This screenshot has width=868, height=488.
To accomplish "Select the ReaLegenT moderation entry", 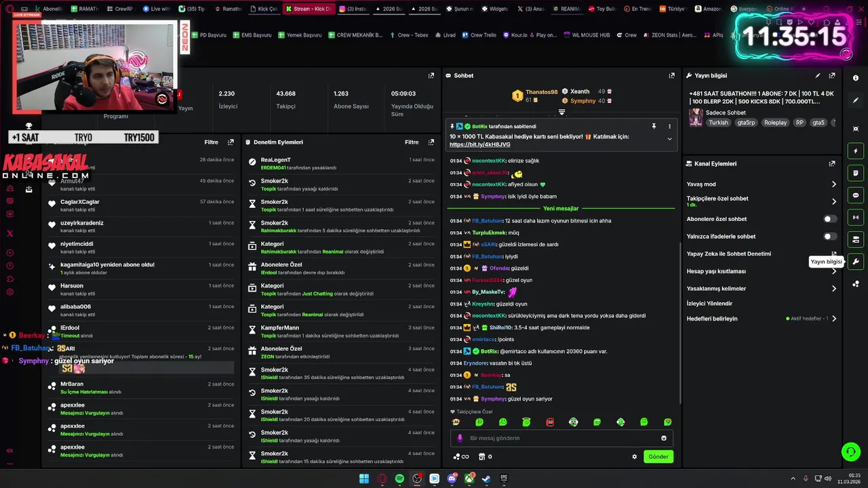I will pyautogui.click(x=341, y=163).
